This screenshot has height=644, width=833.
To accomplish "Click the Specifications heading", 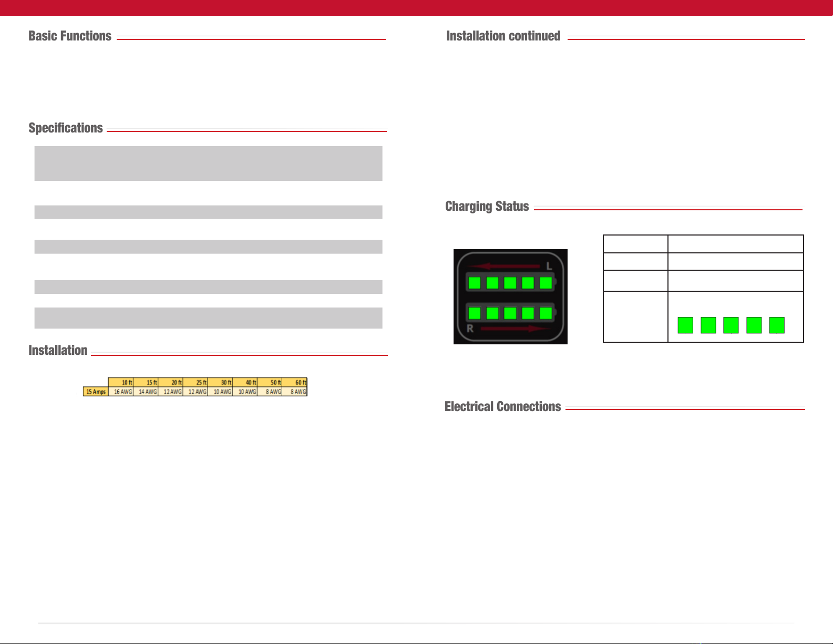I will pos(66,128).
